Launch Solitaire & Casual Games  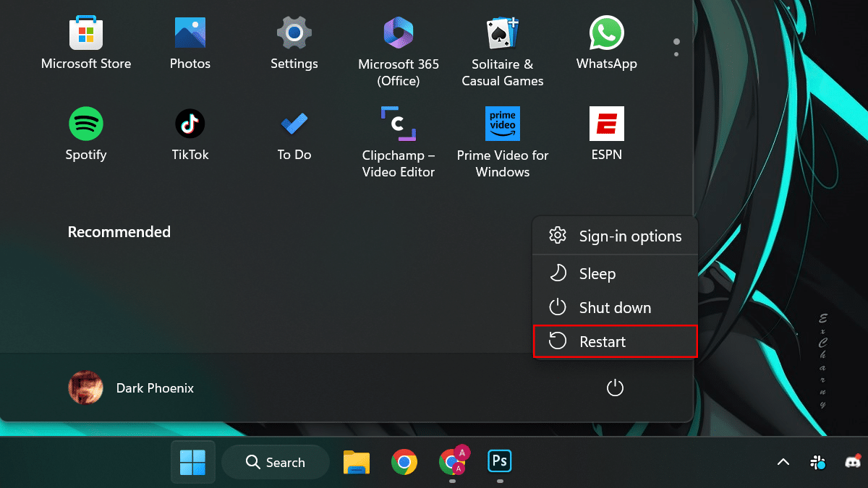[503, 53]
